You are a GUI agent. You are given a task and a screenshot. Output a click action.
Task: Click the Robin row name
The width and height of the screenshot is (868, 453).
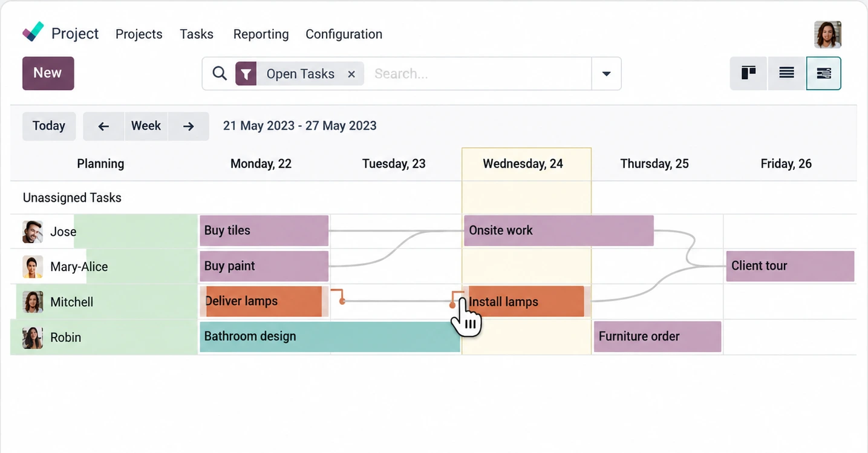(x=65, y=337)
